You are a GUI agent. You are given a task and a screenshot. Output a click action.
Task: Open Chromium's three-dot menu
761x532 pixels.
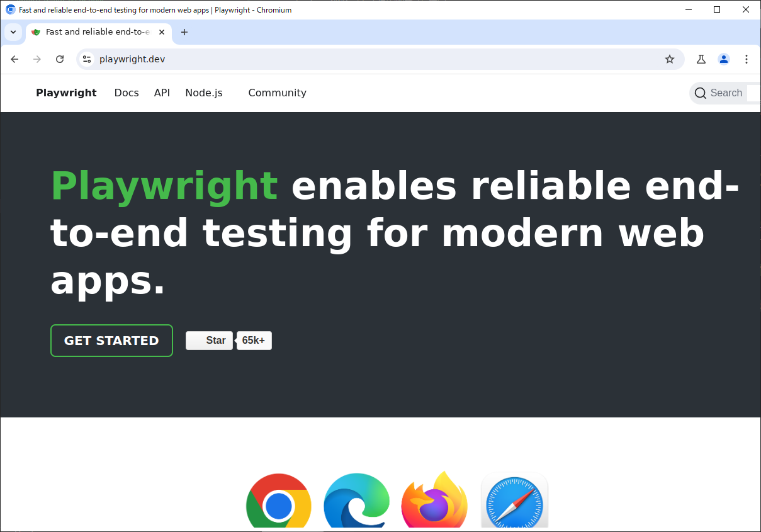[747, 59]
